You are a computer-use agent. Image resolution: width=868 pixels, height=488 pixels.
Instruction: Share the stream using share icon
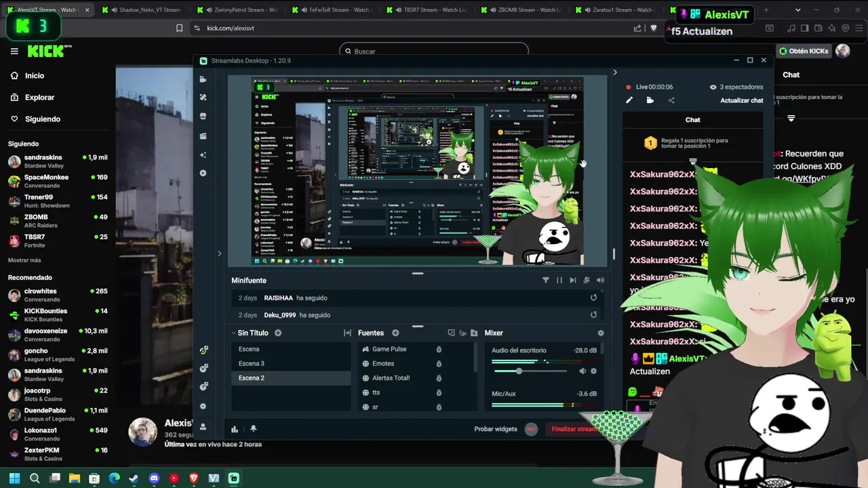[671, 100]
